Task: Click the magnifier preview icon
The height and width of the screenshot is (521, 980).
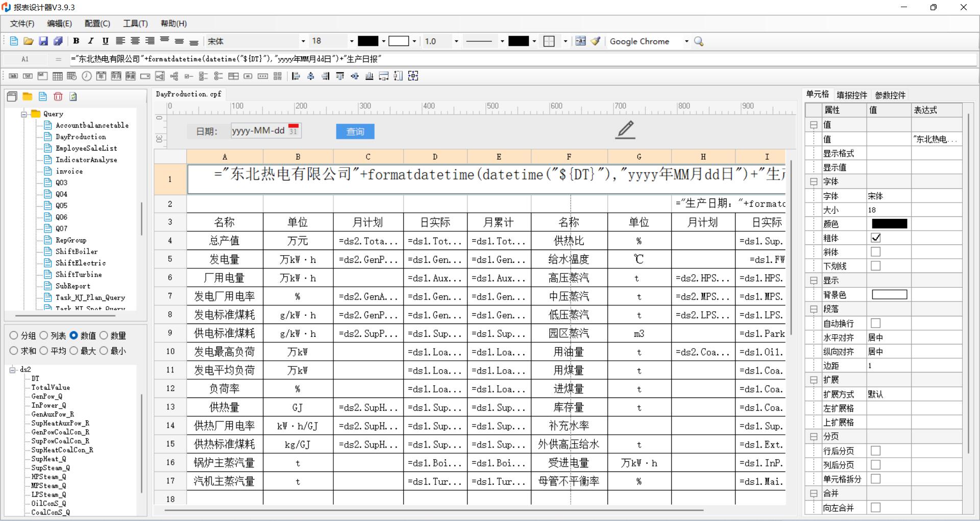Action: point(699,41)
